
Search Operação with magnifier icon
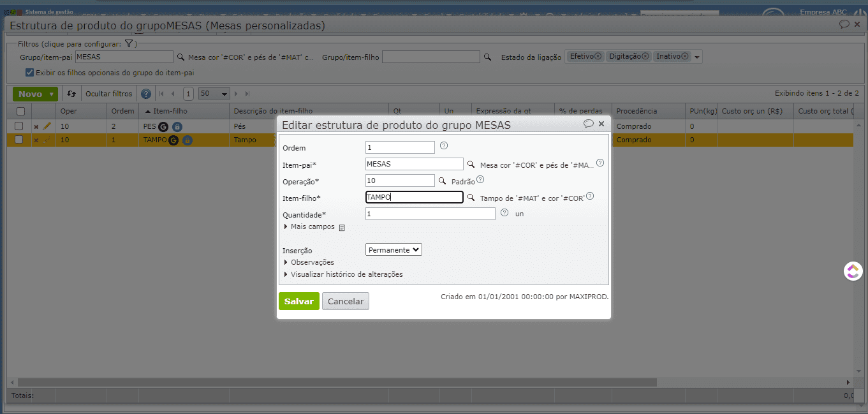(443, 181)
